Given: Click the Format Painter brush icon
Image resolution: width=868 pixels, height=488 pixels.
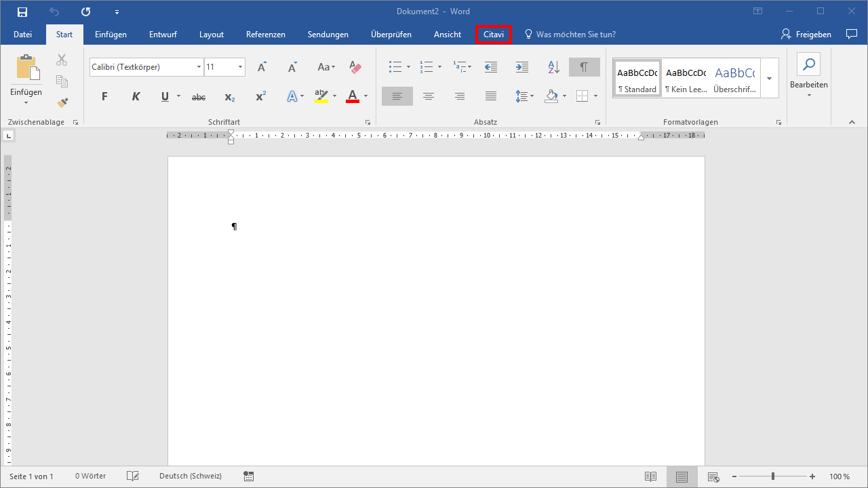Looking at the screenshot, I should click(x=62, y=102).
